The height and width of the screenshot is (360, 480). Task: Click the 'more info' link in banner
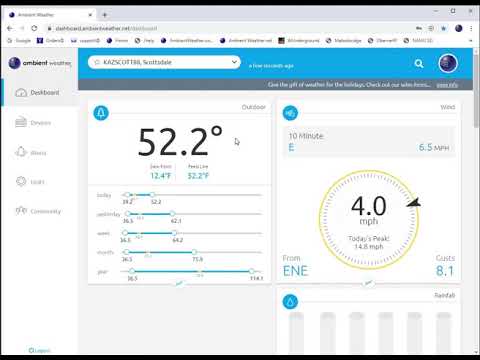coord(447,85)
